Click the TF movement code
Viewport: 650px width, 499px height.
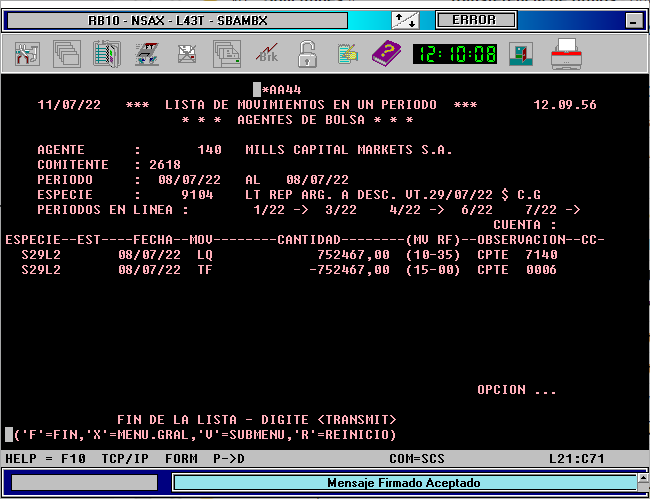point(205,270)
